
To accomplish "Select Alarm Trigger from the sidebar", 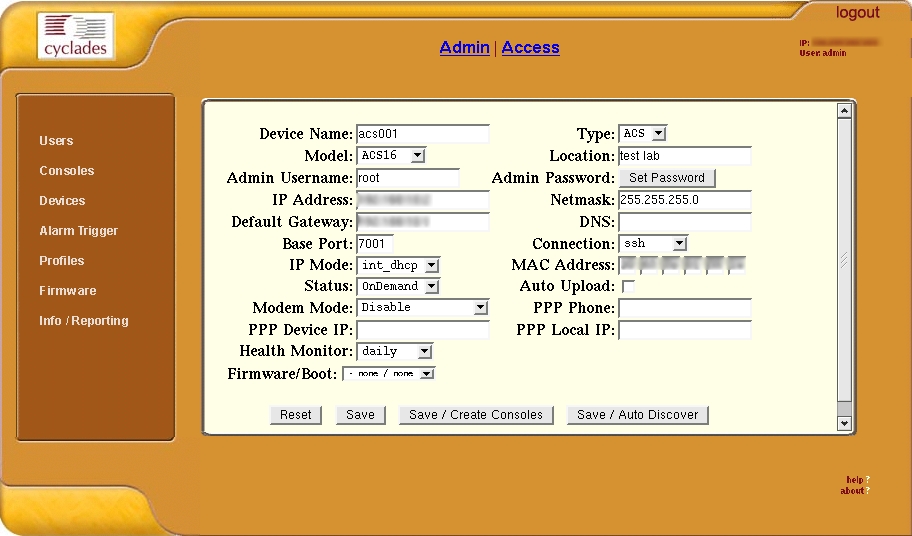I will click(78, 231).
